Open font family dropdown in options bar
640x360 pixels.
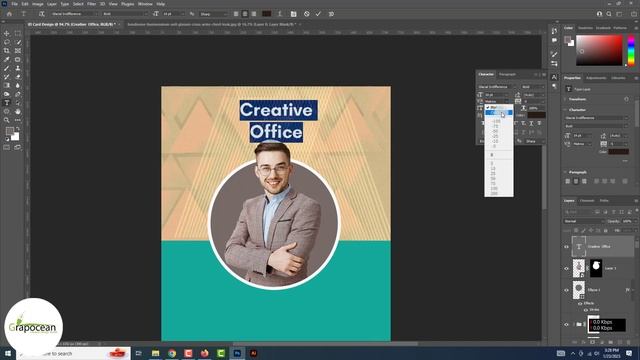(x=74, y=14)
